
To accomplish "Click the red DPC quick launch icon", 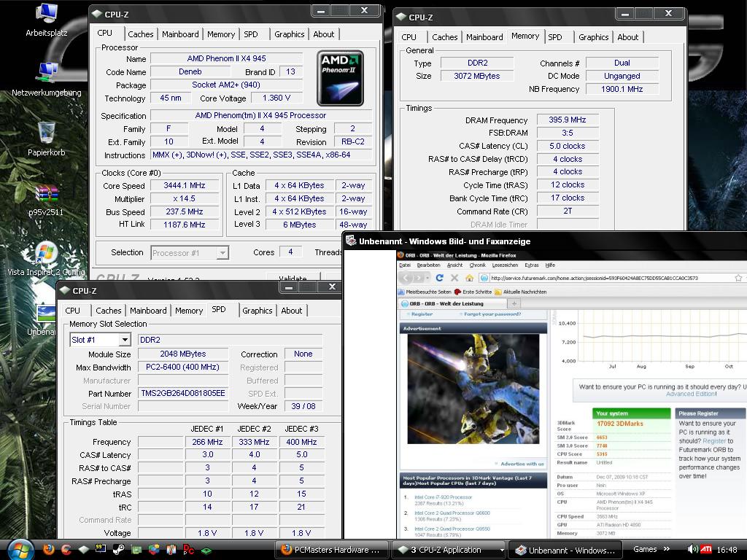I will 189,550.
